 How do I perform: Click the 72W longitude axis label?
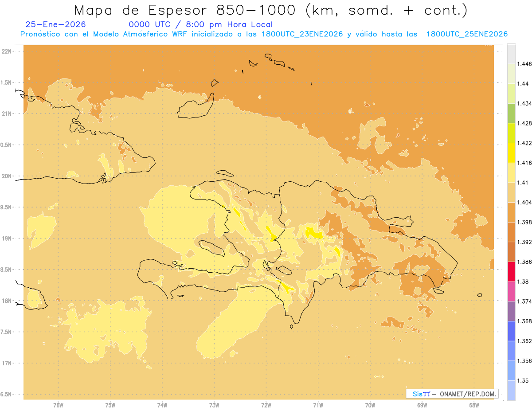click(266, 405)
